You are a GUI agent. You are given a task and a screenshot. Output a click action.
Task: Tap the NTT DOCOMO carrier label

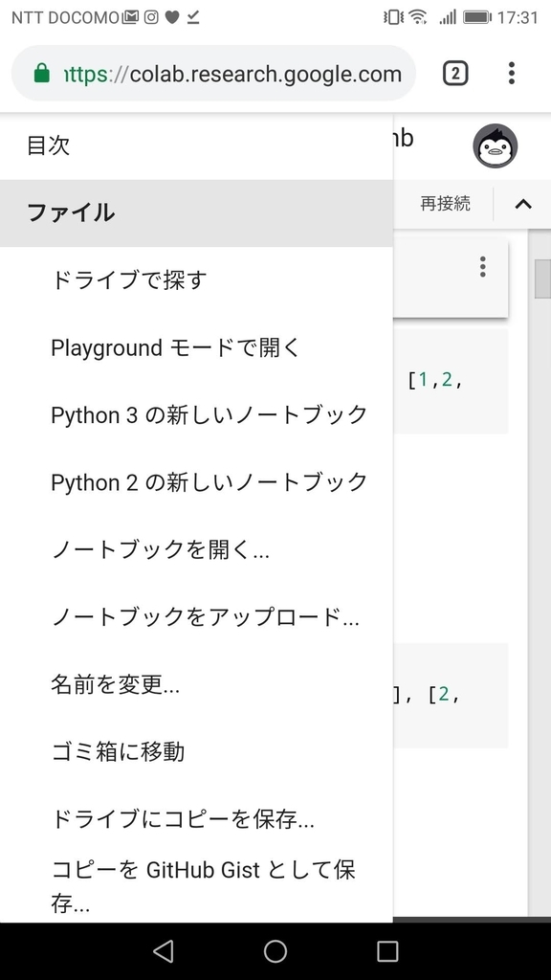point(65,17)
